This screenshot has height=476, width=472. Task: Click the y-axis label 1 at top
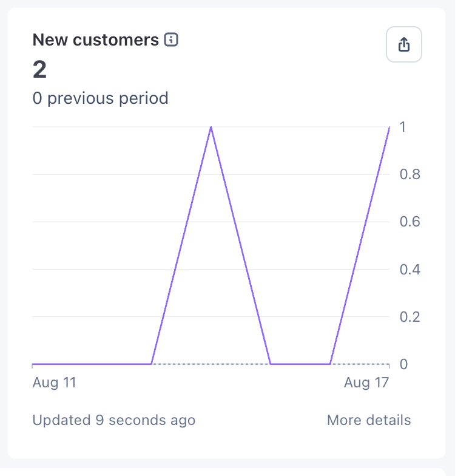coord(403,127)
